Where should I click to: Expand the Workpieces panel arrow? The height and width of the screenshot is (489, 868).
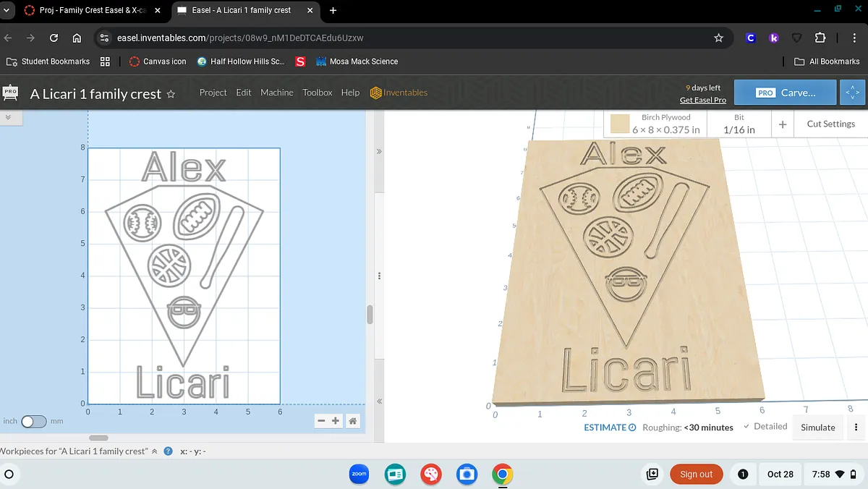154,451
